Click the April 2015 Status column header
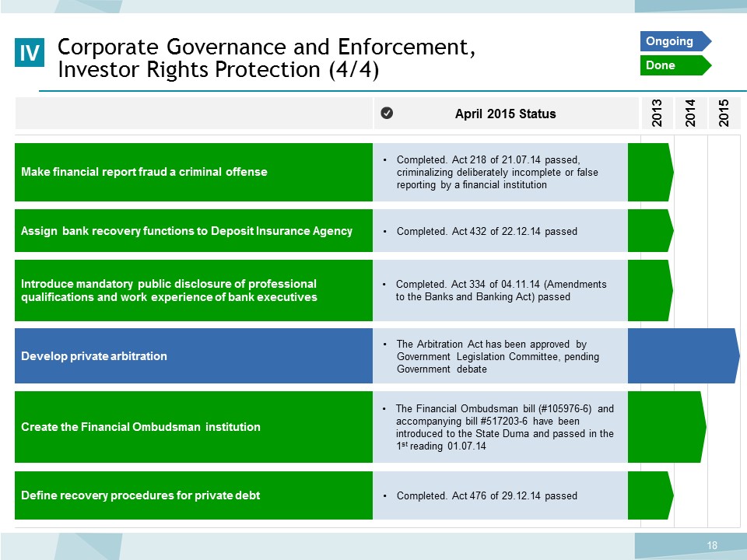Screen dimensions: 747x560 point(506,114)
